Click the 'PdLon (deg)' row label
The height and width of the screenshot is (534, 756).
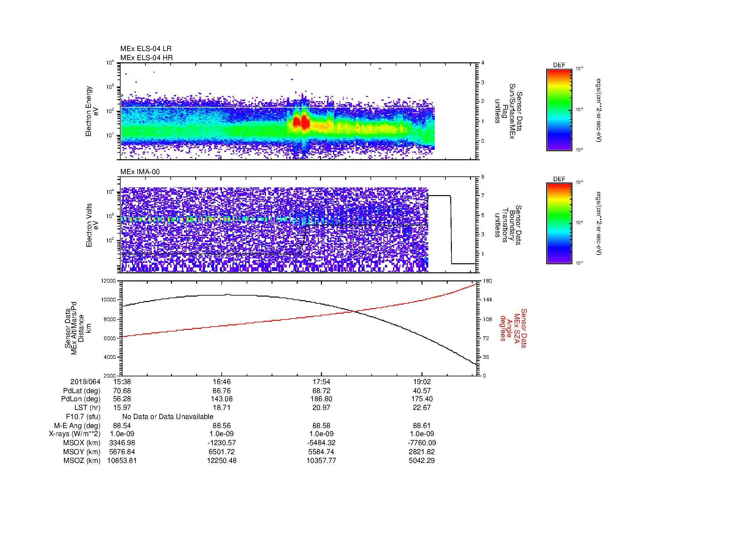(81, 399)
